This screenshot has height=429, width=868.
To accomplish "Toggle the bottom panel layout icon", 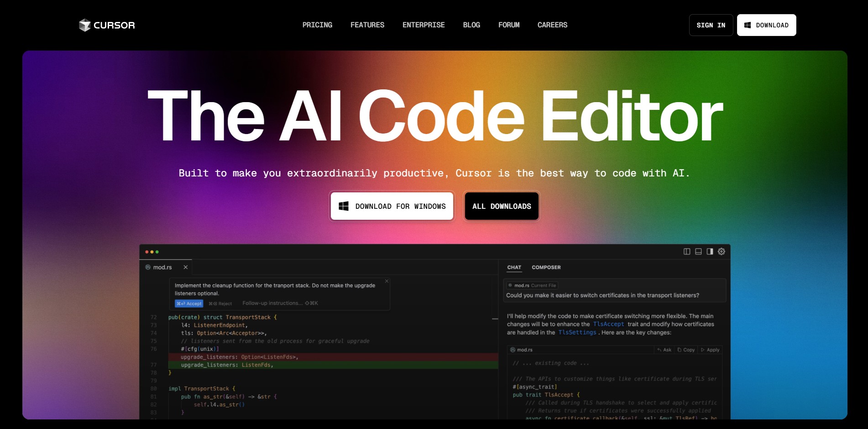I will 698,252.
